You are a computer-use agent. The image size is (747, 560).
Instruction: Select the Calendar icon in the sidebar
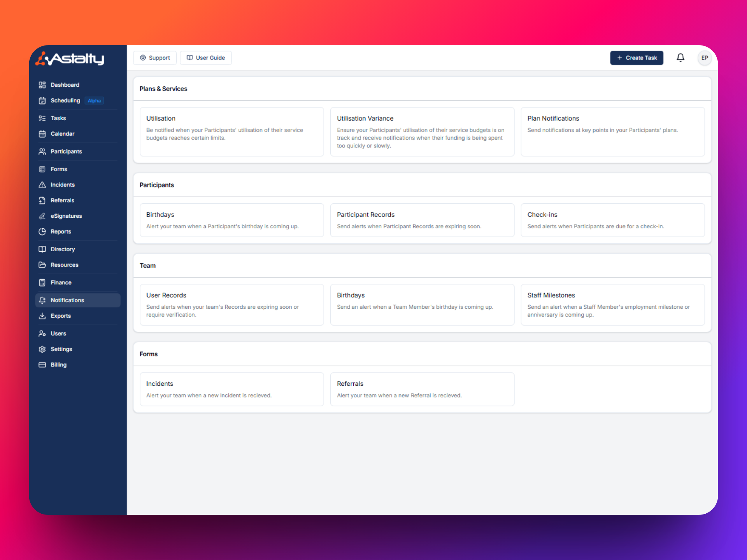coord(42,133)
